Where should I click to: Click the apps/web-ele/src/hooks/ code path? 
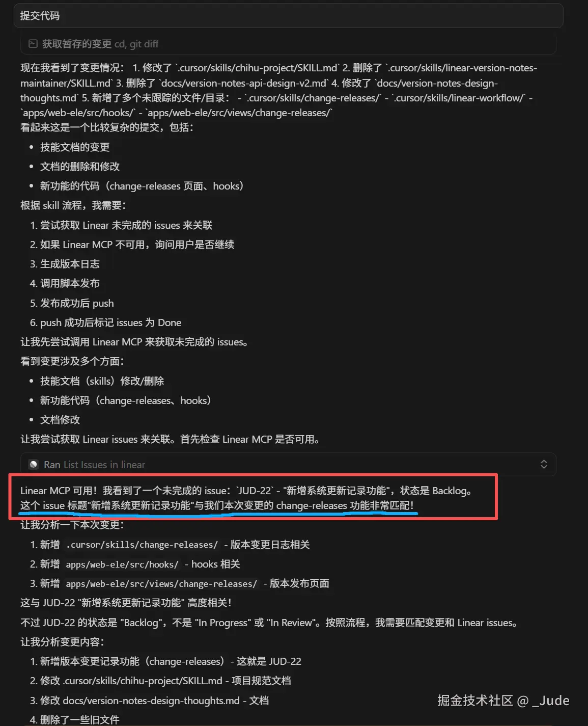tap(122, 564)
